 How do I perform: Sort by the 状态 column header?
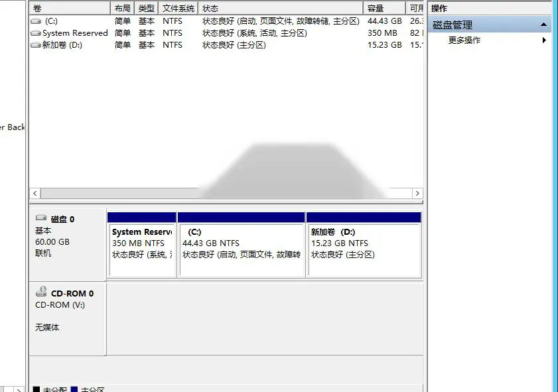[281, 8]
